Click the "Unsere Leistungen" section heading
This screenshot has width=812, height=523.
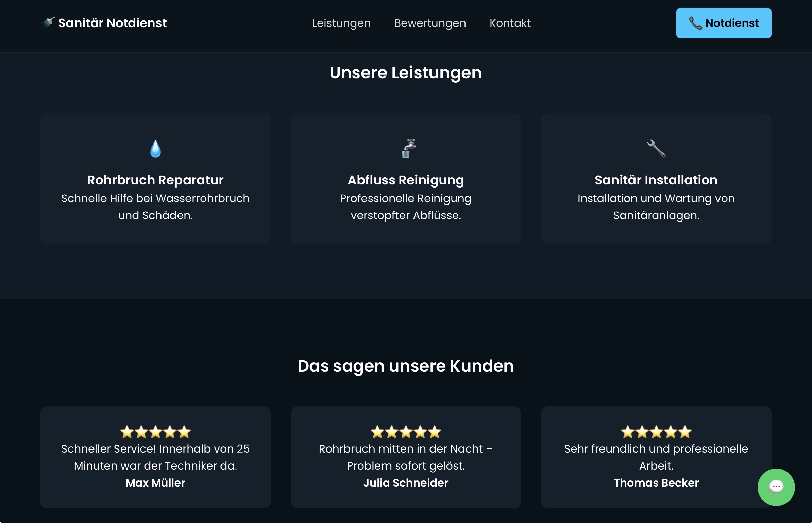tap(406, 73)
